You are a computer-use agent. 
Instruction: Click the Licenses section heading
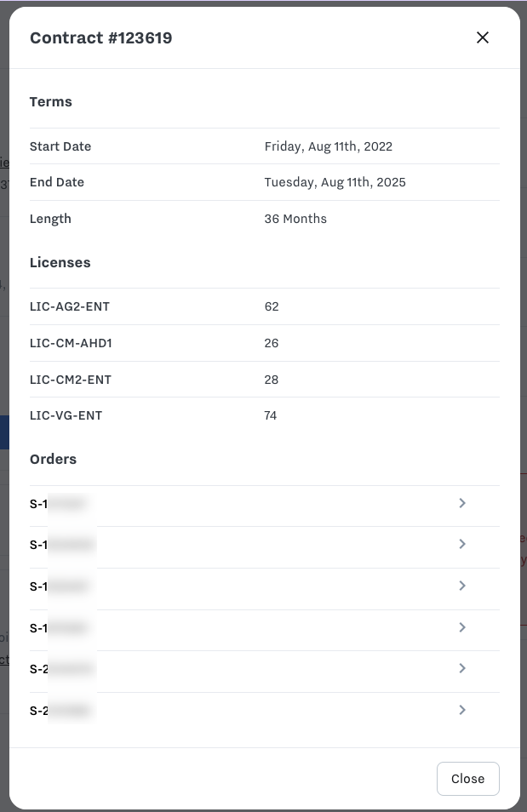(x=60, y=262)
